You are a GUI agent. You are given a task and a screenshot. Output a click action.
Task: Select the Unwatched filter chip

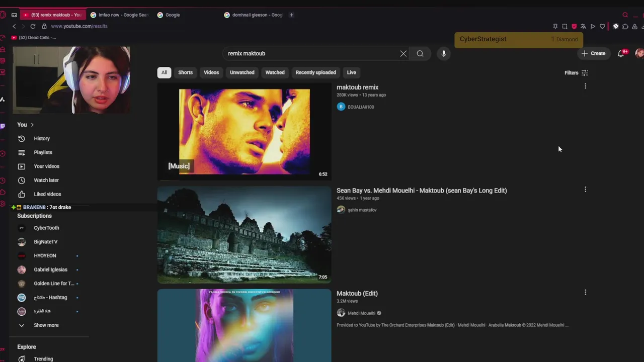click(x=242, y=72)
